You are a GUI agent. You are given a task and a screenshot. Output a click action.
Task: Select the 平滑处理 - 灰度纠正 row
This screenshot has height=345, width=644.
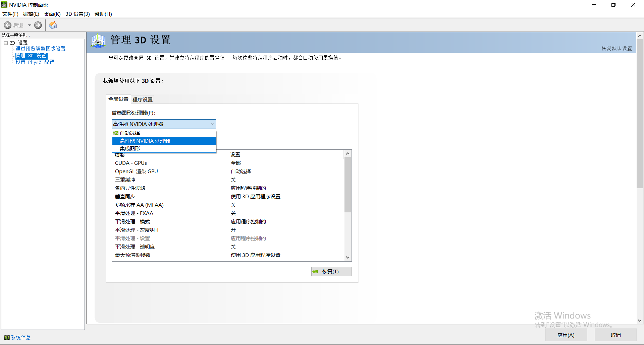point(228,230)
